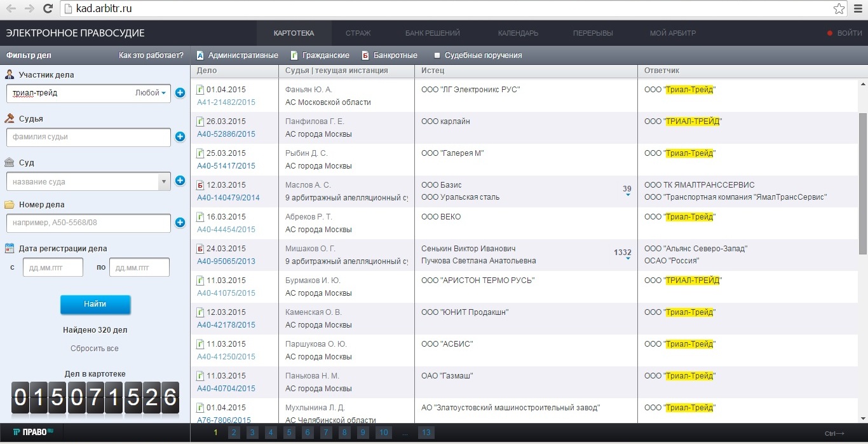Click civil case icon for А41-21482/2015
Screen dimensions: 868x444
pos(200,90)
